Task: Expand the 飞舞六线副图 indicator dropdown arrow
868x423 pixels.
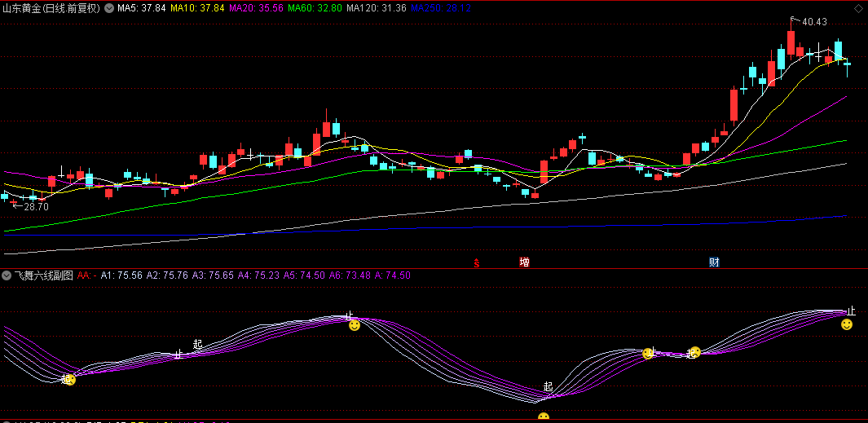Action: [7, 275]
